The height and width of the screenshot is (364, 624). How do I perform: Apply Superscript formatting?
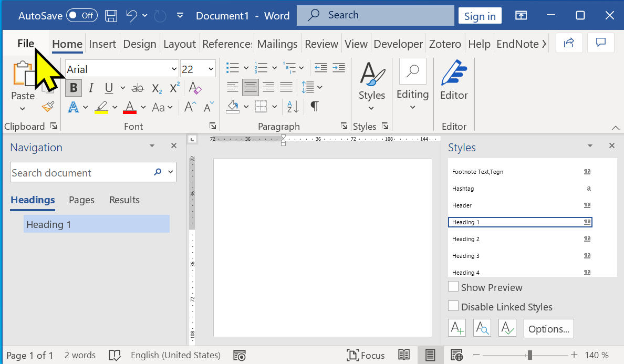[174, 88]
